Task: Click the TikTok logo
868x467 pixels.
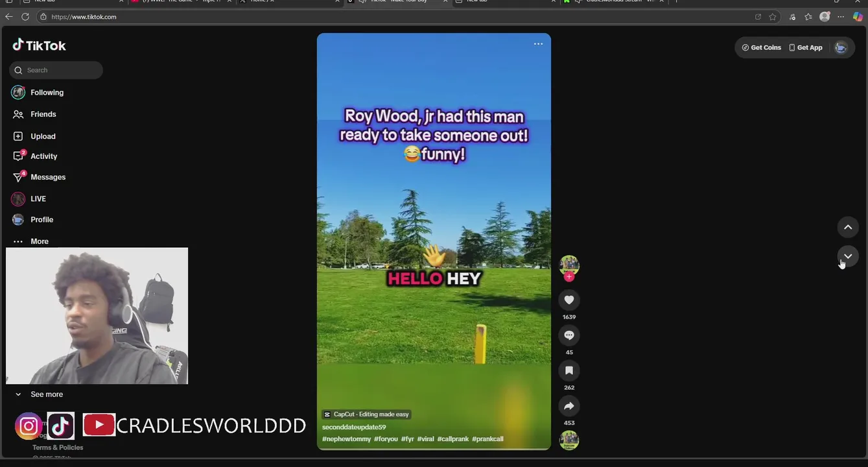Action: (39, 45)
